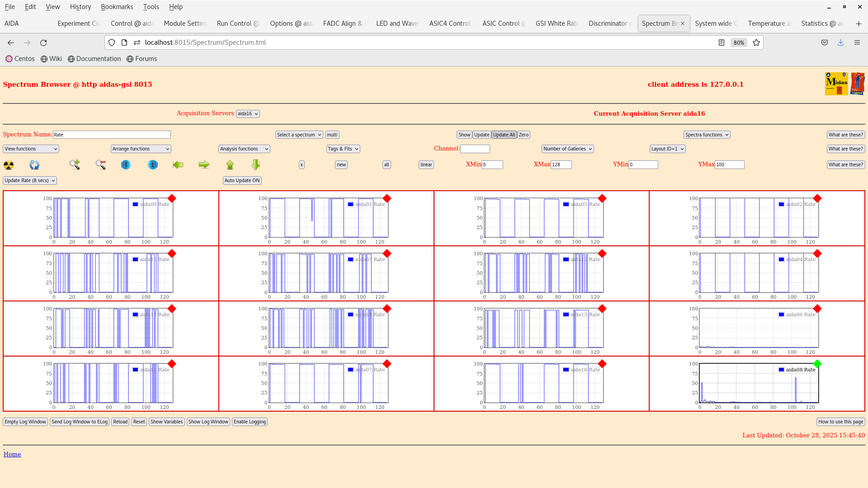Open the Acquisition Servers aida16 dropdown
Screen dimensions: 868x488
[x=248, y=113]
